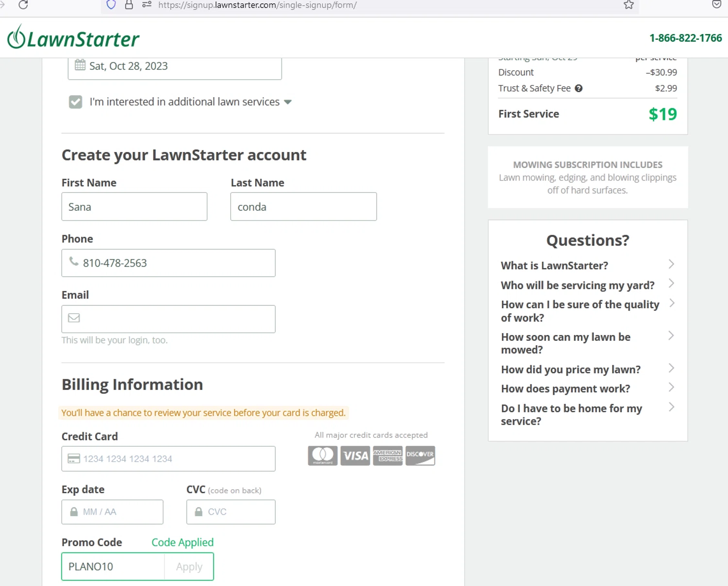Expand 'Do I have to be home' question
The image size is (728, 586).
click(x=588, y=415)
